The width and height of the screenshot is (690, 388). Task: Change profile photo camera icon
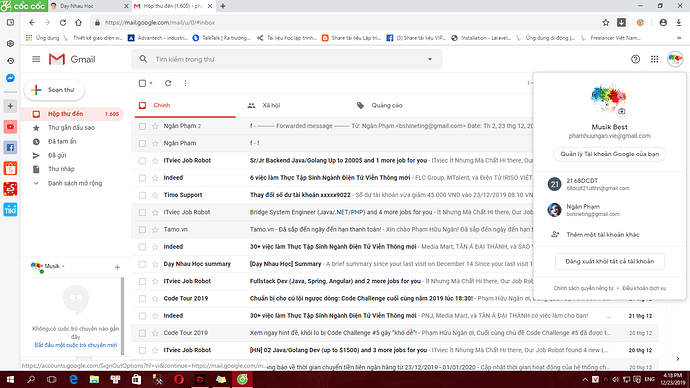point(621,112)
